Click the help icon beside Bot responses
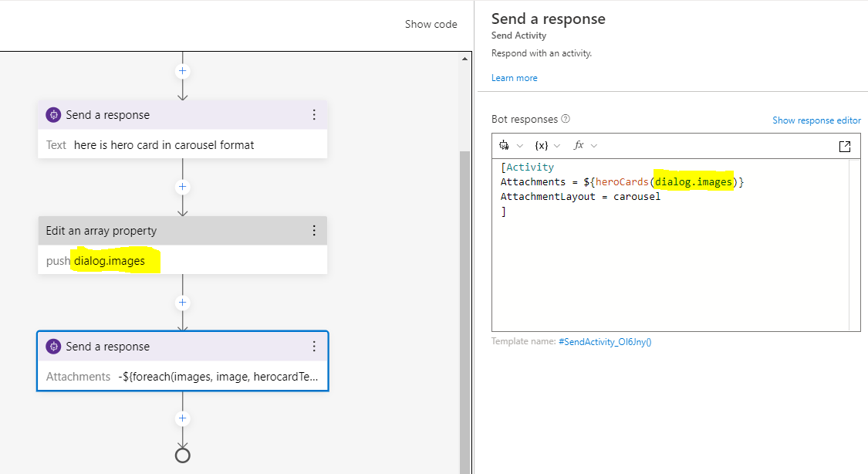This screenshot has height=474, width=868. pos(566,119)
